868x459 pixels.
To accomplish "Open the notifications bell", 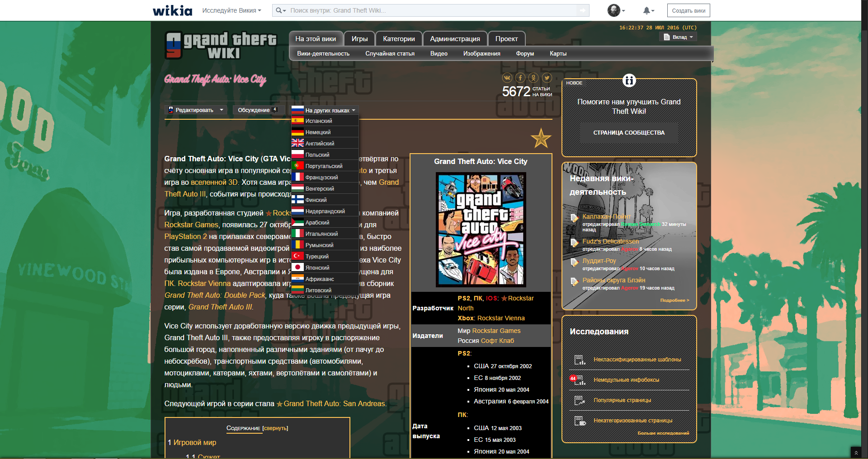I will coord(648,10).
